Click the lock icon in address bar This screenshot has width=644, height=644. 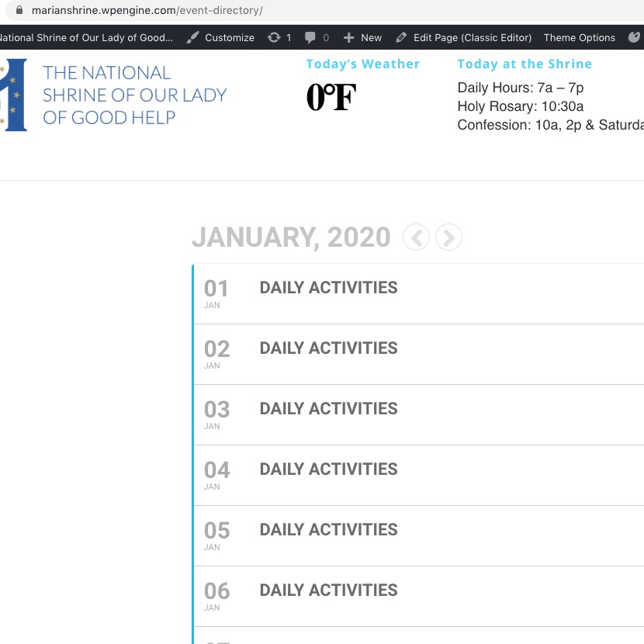19,11
